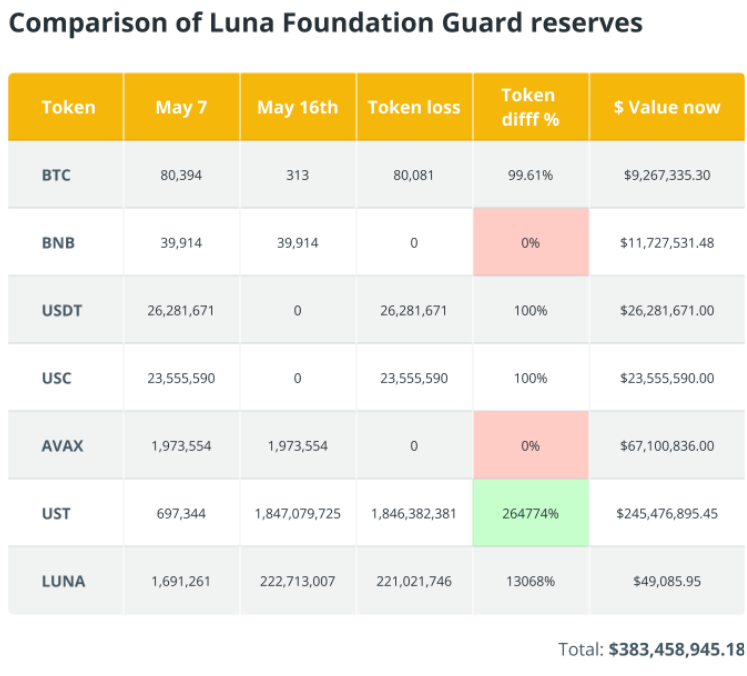Click BNB May 16th value 39,914
Image resolution: width=747 pixels, height=676 pixels.
[298, 243]
